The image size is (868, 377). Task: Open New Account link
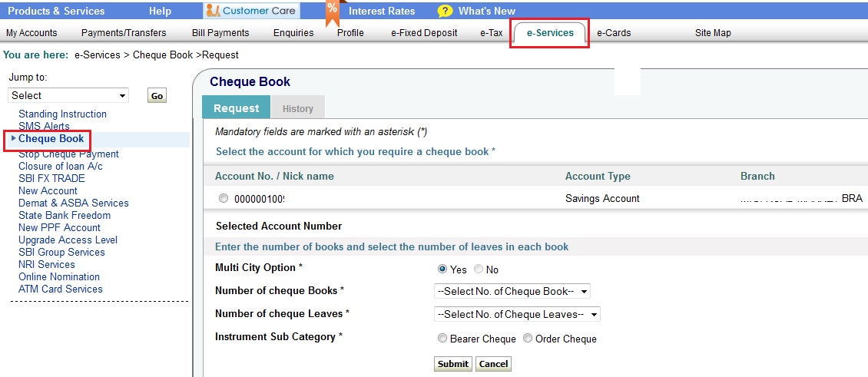click(x=48, y=190)
